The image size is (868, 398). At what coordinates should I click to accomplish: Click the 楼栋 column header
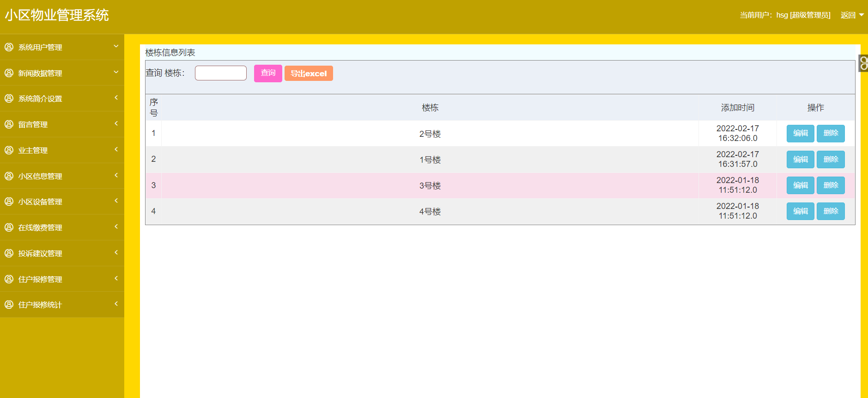[x=430, y=108]
